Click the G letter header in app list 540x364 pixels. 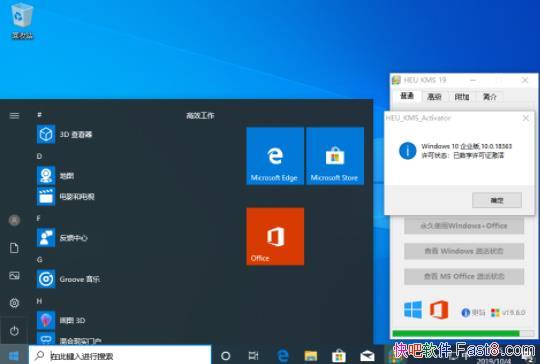(39, 259)
